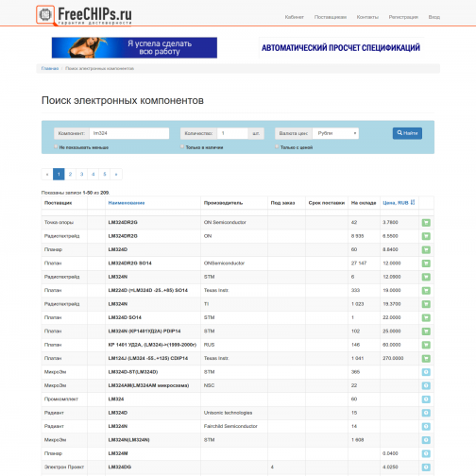Click the 'LM324N (КР1401УД2А) PDIP14' name
The width and height of the screenshot is (476, 476).
pyautogui.click(x=144, y=331)
